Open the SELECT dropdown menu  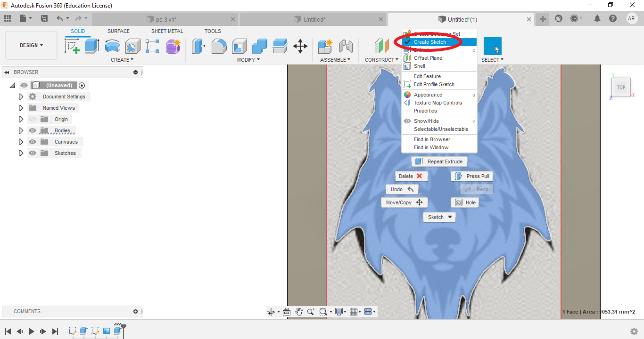(x=492, y=60)
